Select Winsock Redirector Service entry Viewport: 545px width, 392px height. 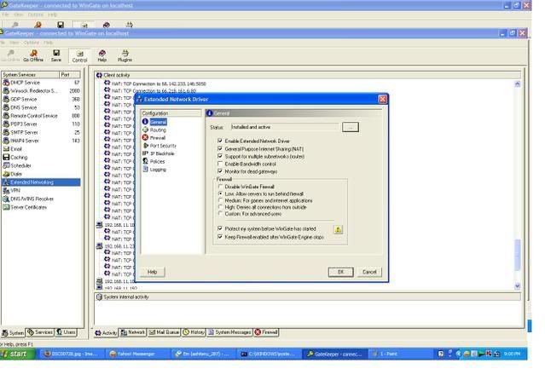41,91
